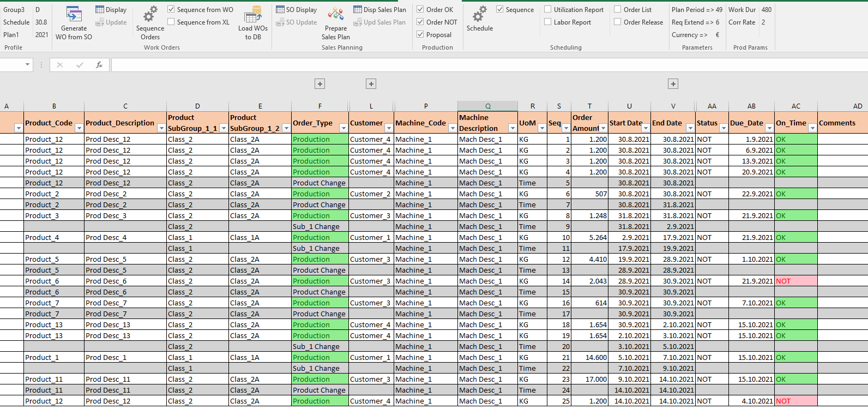The height and width of the screenshot is (415, 868).
Task: Open the End Date filter dropdown
Action: coord(690,128)
